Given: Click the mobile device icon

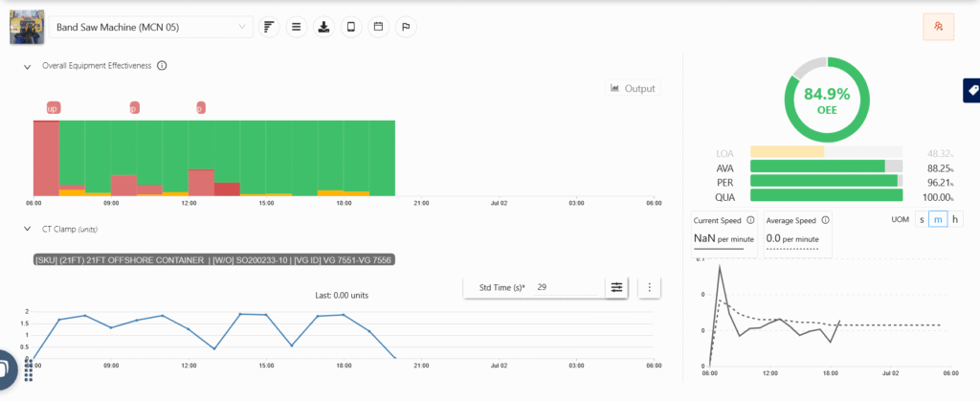Looking at the screenshot, I should [x=351, y=27].
